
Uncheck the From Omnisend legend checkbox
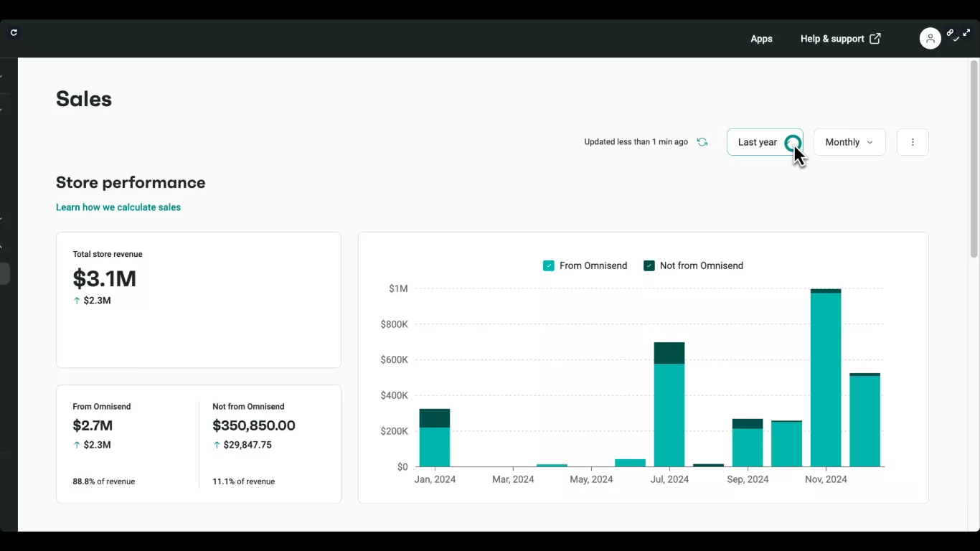tap(549, 265)
